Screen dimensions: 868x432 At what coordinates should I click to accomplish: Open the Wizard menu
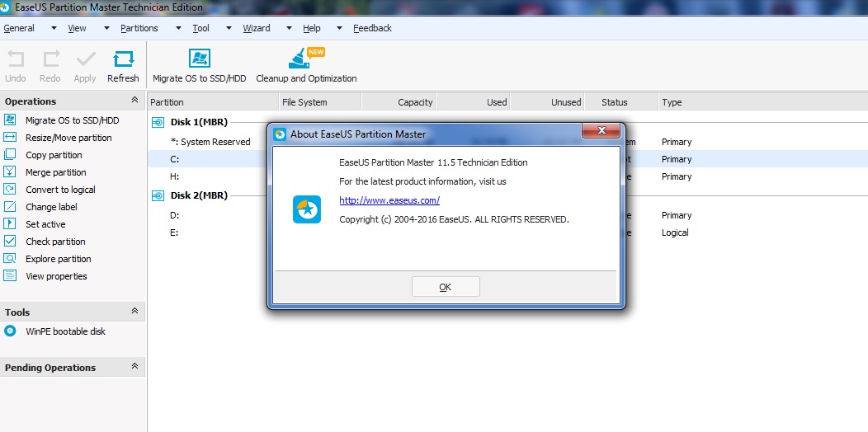(257, 28)
